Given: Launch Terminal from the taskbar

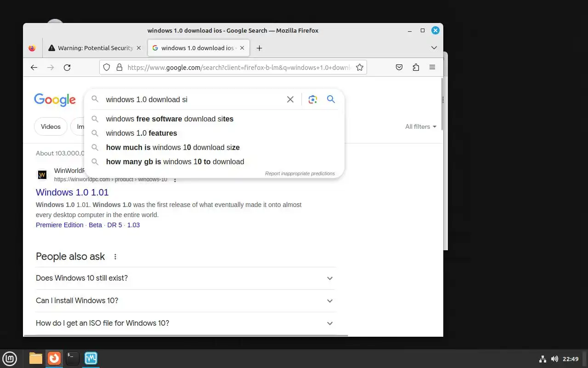Looking at the screenshot, I should [x=73, y=358].
